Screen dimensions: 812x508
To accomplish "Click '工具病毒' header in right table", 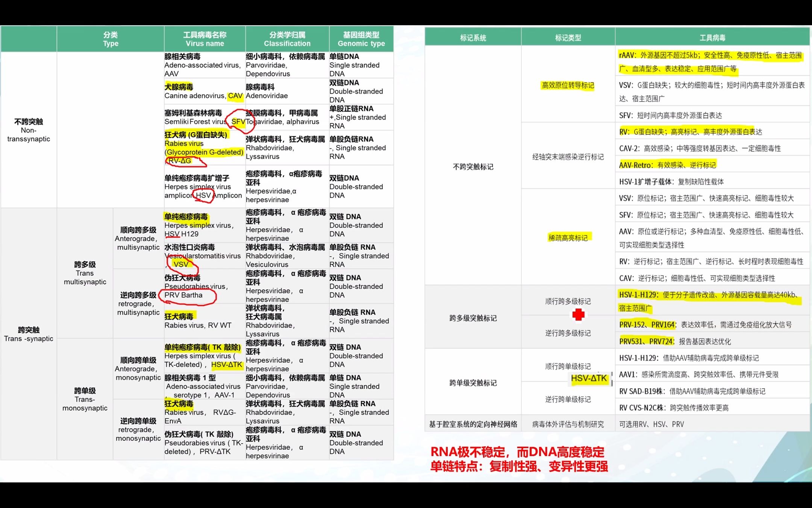I will (712, 38).
